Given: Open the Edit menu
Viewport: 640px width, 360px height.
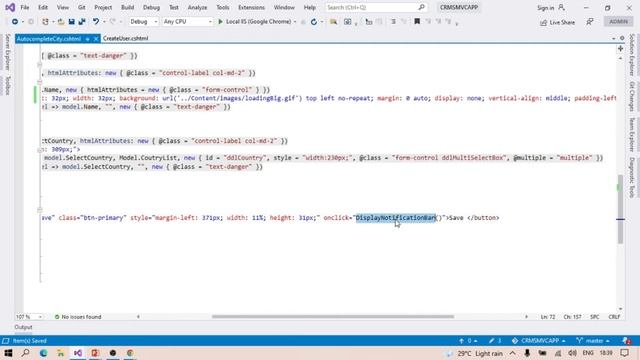Looking at the screenshot, I should (x=42, y=7).
